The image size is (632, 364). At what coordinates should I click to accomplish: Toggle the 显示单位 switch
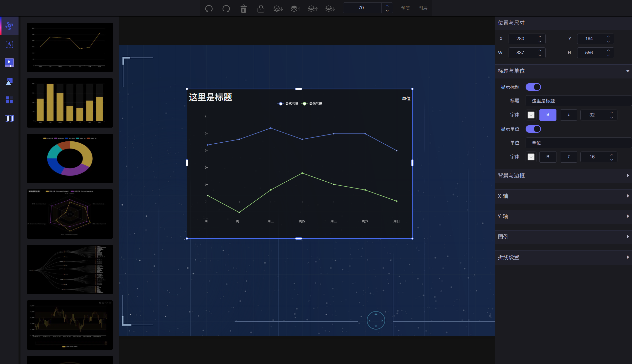point(533,129)
